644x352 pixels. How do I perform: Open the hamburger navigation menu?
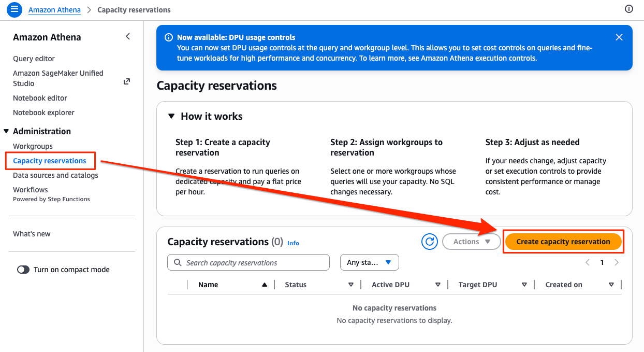pos(14,9)
